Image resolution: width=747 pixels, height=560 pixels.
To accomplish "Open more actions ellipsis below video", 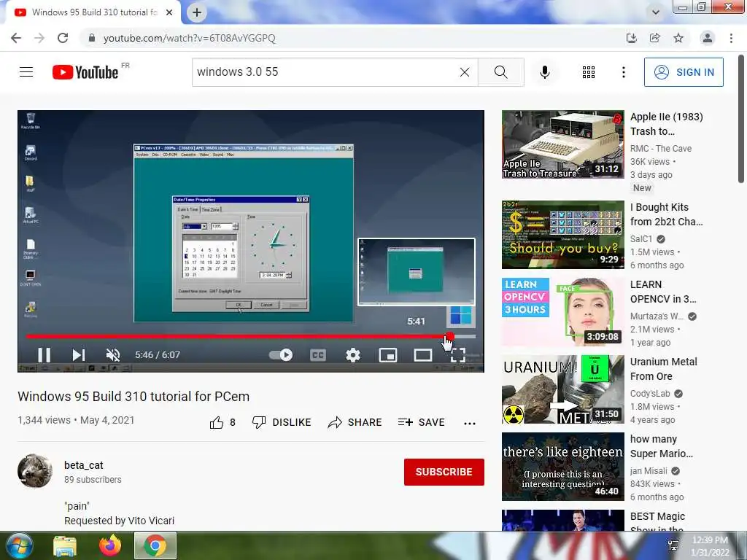I will pos(470,423).
